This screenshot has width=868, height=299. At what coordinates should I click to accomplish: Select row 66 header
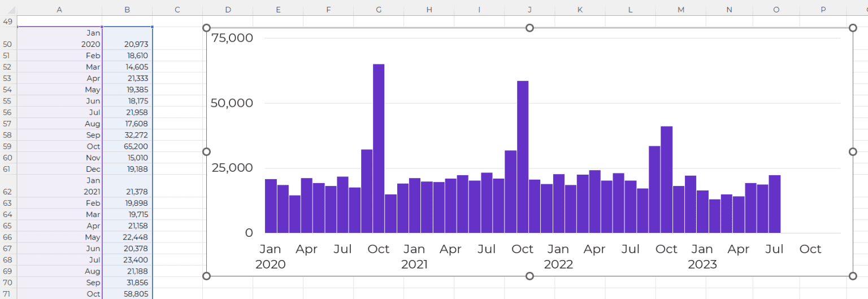tap(8, 237)
